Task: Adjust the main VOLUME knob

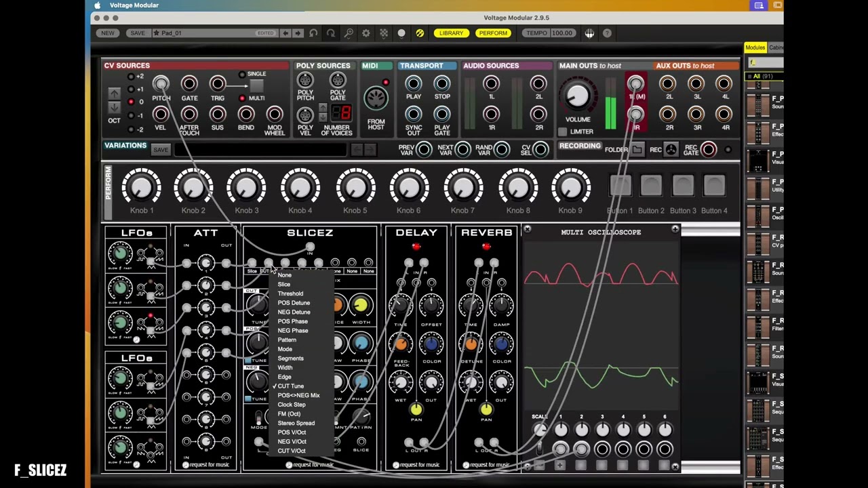Action: [x=577, y=95]
